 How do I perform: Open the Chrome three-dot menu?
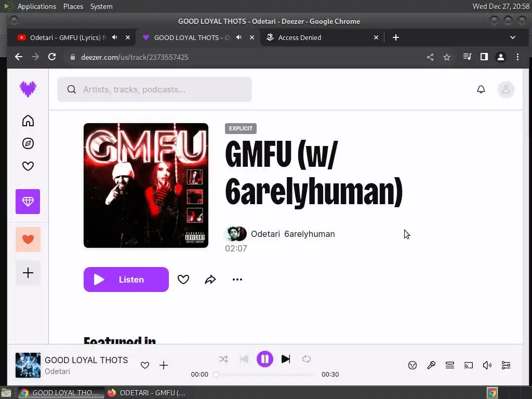coord(517,57)
